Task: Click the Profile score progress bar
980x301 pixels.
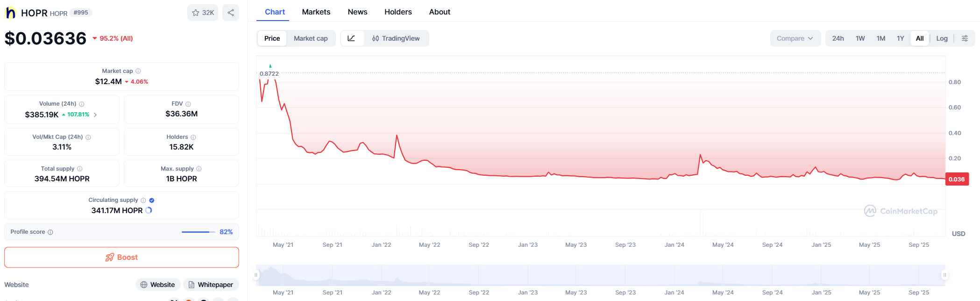Action: 199,232
